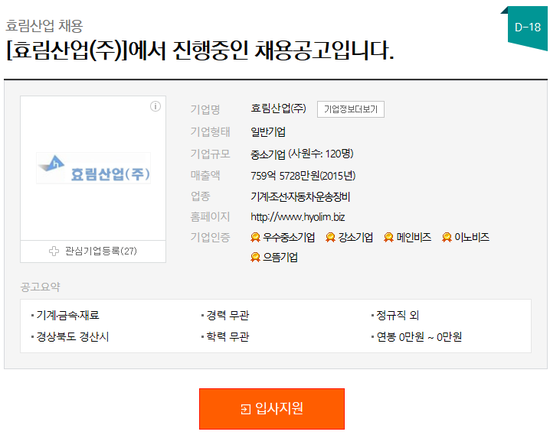Click the 으뜸기업 certification medal icon
Viewport: 550px width, 438px height.
(255, 257)
